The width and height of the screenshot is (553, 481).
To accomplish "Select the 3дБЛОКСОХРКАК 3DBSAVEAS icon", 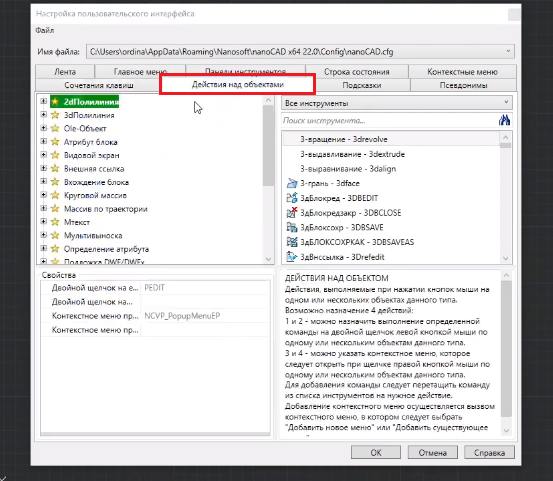I will 292,242.
